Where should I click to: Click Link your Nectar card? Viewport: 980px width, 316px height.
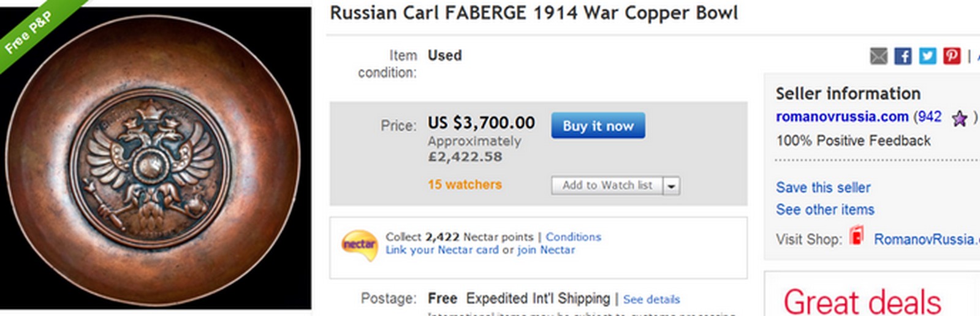pos(441,250)
